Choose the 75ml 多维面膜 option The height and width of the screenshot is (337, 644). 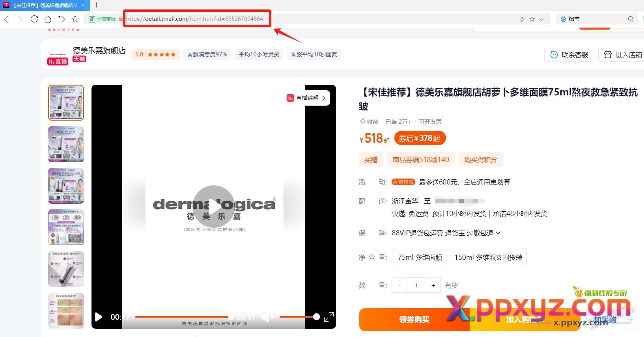point(420,257)
